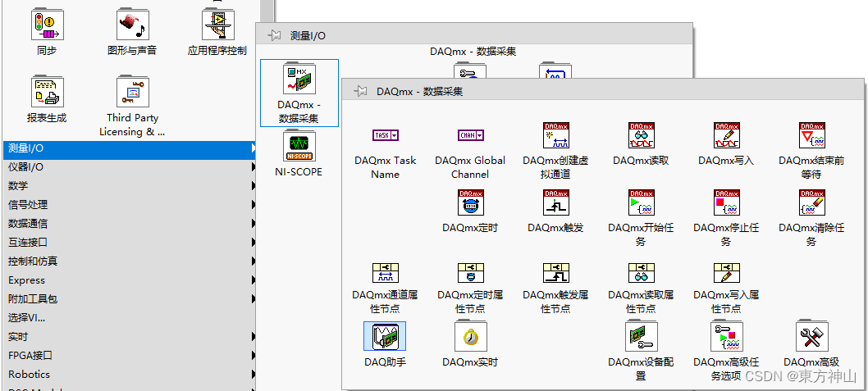Open the 报表生成 palette
The image size is (868, 391).
pos(47,92)
